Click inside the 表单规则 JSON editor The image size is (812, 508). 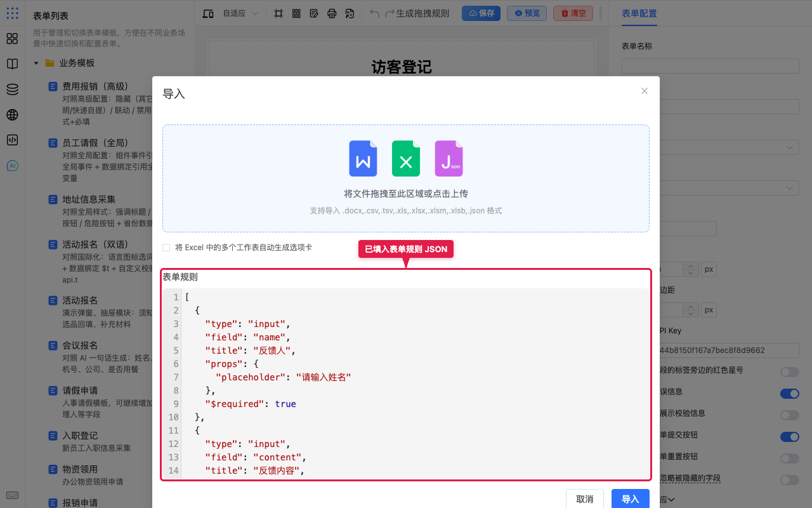(406, 384)
